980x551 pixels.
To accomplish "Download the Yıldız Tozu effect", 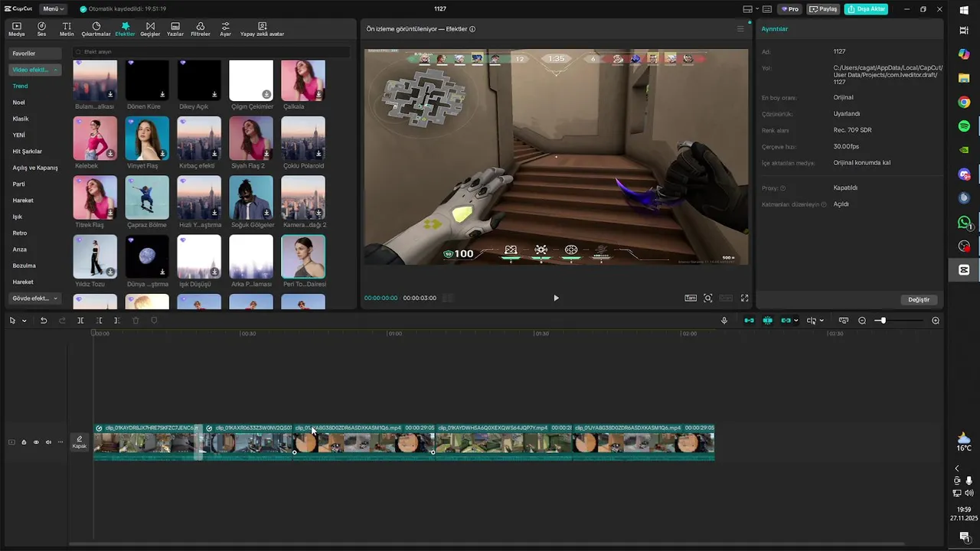I will [110, 272].
